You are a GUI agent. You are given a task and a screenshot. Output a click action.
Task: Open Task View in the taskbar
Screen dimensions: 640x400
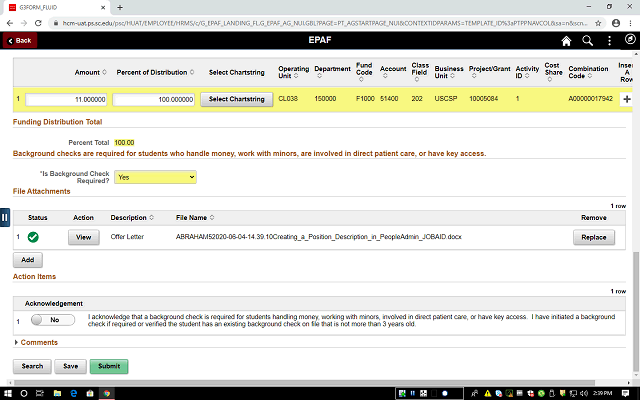[x=40, y=393]
